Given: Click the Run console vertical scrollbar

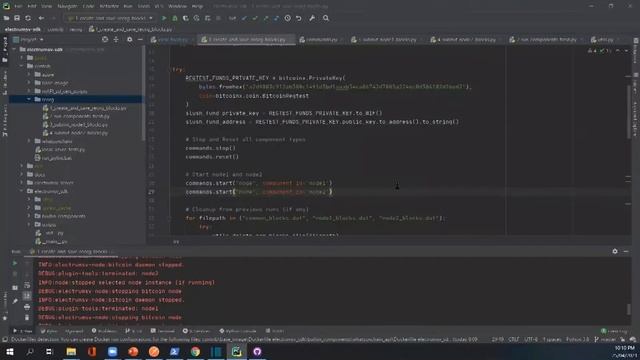Looking at the screenshot, I should pyautogui.click(x=628, y=309).
